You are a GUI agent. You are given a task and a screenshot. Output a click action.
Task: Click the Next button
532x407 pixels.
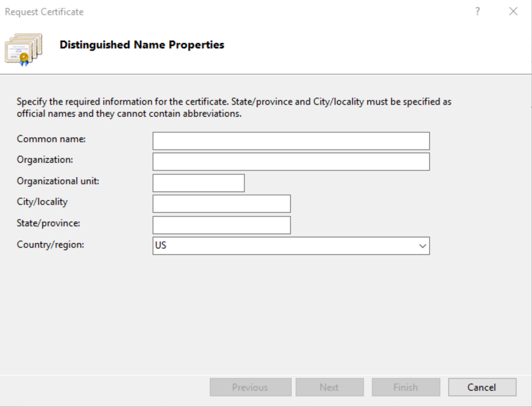pyautogui.click(x=330, y=387)
